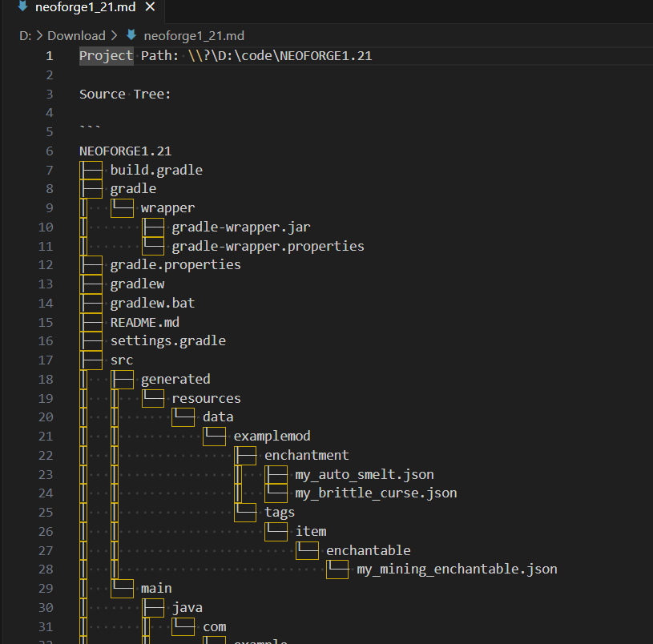This screenshot has height=644, width=653.
Task: Click the resources entry
Action: (206, 399)
